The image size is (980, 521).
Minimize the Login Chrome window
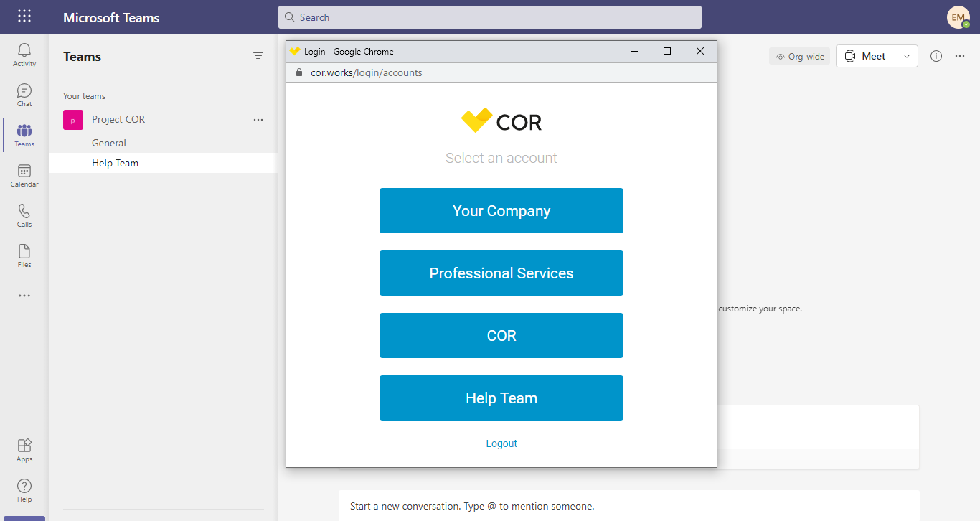[634, 51]
